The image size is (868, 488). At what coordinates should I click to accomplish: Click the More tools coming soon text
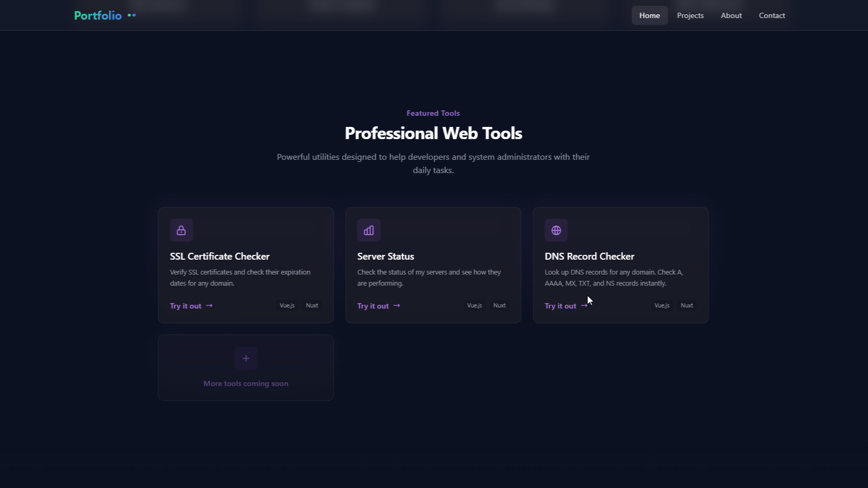(246, 383)
